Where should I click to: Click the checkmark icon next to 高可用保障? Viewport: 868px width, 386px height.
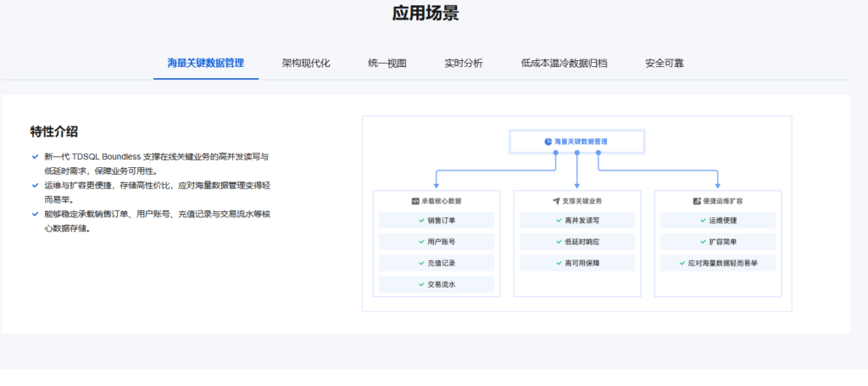point(559,263)
